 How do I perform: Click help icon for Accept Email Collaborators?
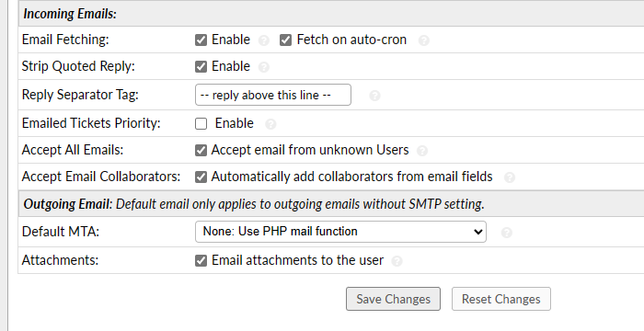click(510, 177)
